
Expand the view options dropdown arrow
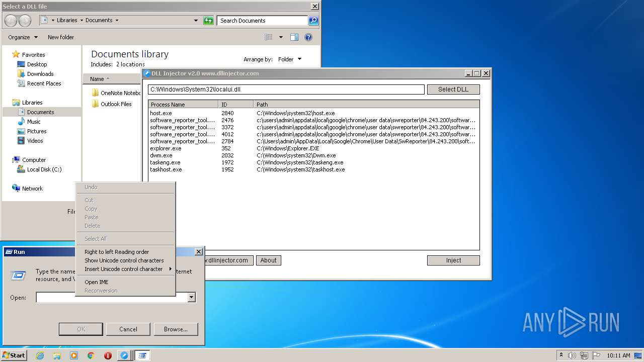(281, 37)
